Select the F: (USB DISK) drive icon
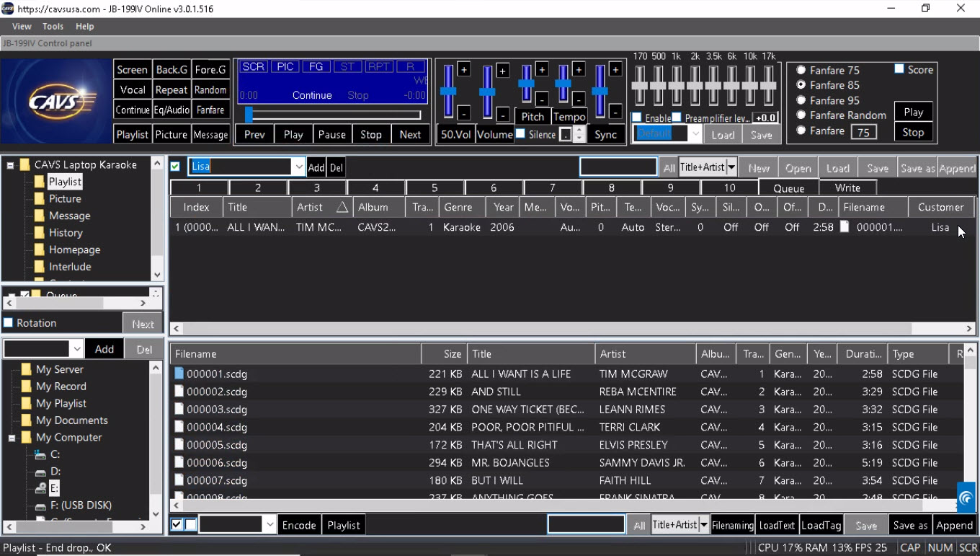The width and height of the screenshot is (980, 556). coord(40,506)
